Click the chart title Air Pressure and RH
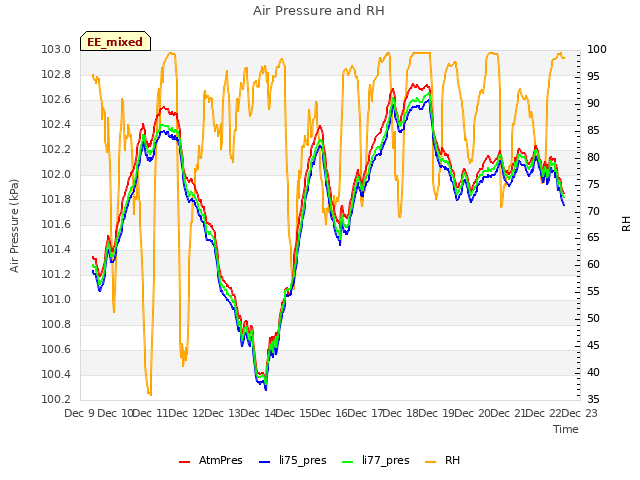Viewport: 640px width, 480px height. tap(319, 11)
